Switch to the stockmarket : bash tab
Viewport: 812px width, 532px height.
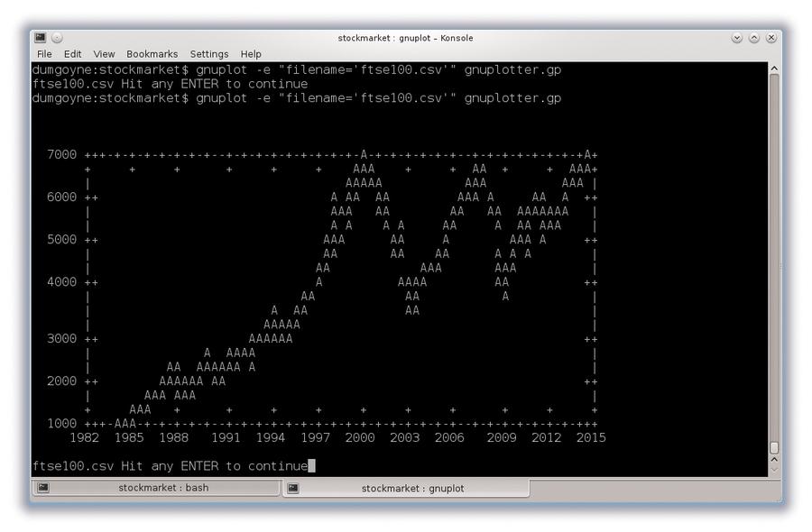(157, 488)
